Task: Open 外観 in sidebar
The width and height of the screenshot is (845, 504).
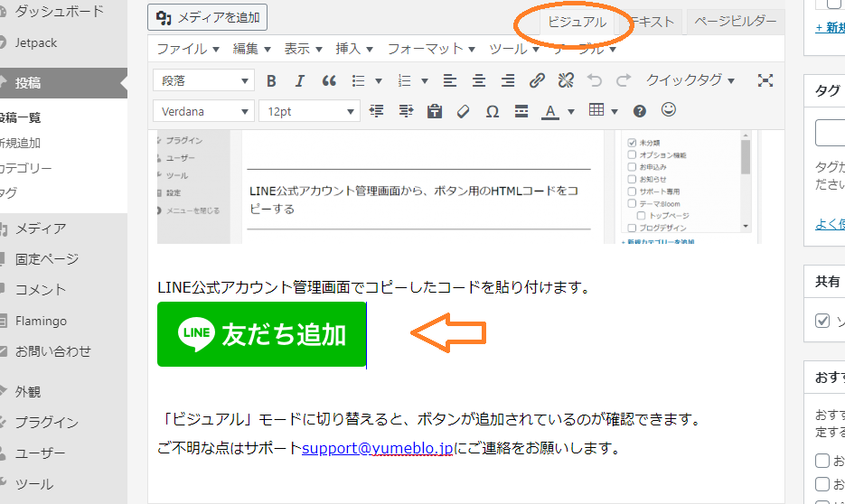Action: point(27,392)
